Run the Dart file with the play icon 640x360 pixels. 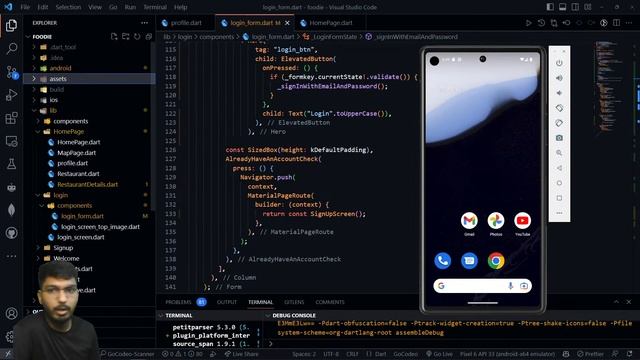point(529,23)
